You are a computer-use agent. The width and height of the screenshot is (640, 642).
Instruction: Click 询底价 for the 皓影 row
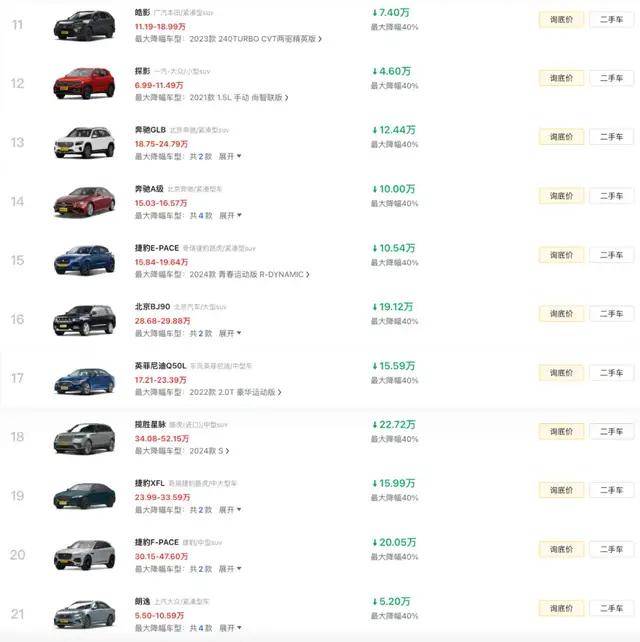[x=561, y=20]
